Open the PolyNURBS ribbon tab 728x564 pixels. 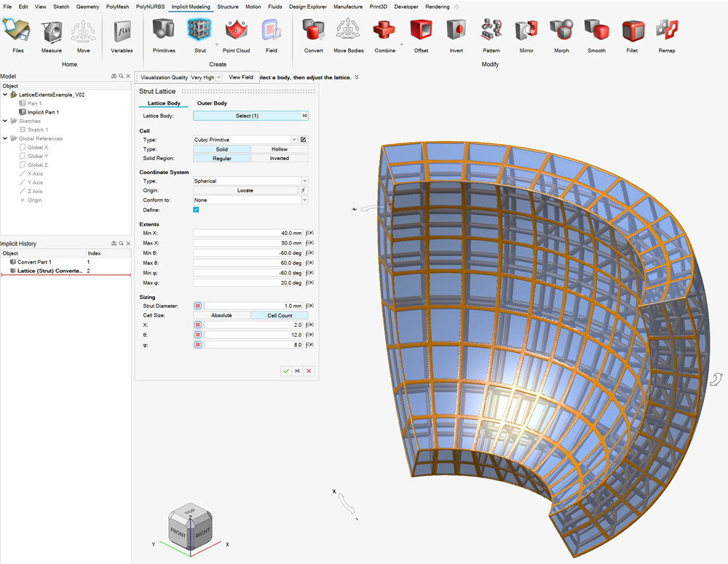pyautogui.click(x=149, y=7)
